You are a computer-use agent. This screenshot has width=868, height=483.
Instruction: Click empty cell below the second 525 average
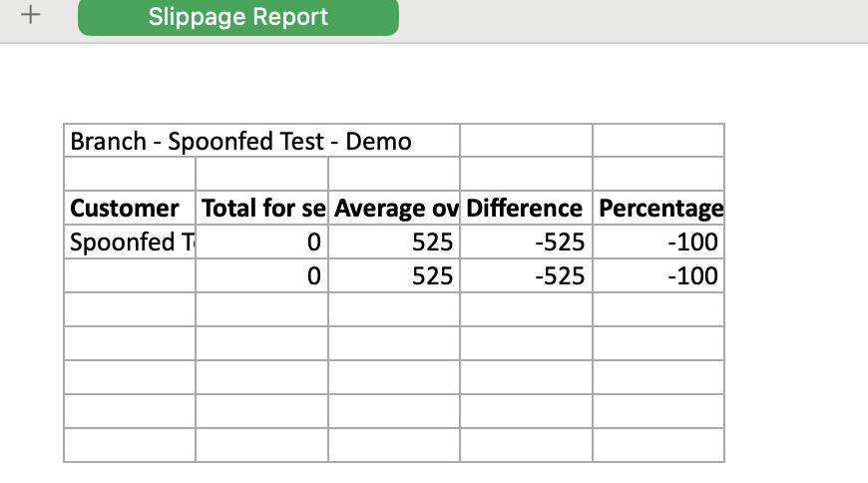394,309
